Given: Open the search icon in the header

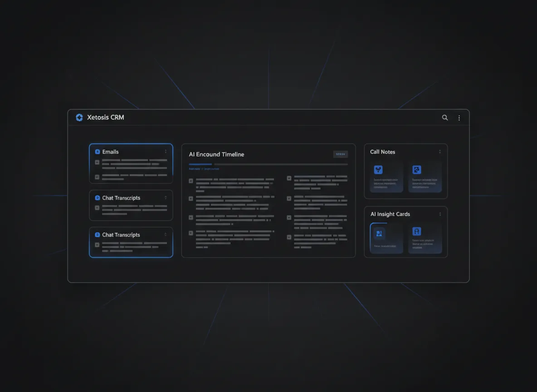Looking at the screenshot, I should click(444, 117).
